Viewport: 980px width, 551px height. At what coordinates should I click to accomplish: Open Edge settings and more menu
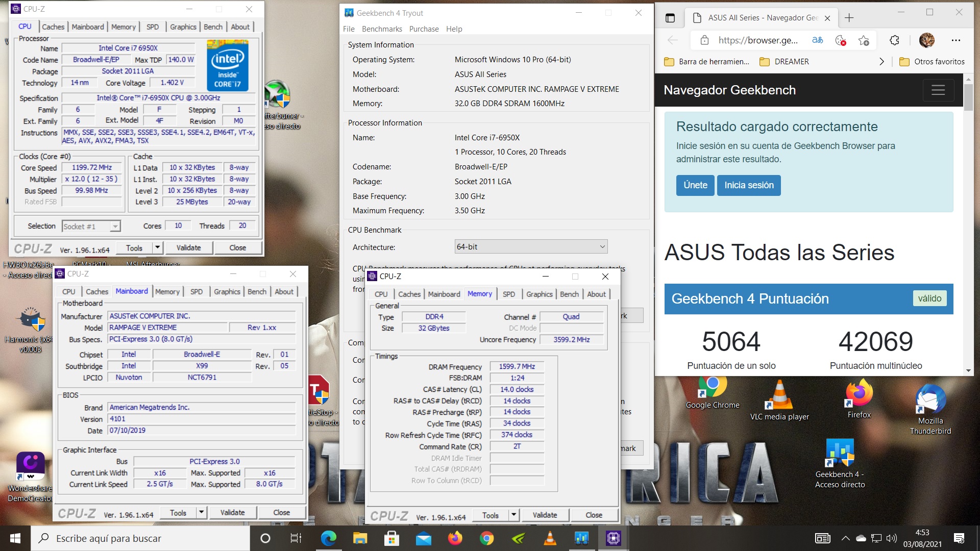(x=956, y=40)
